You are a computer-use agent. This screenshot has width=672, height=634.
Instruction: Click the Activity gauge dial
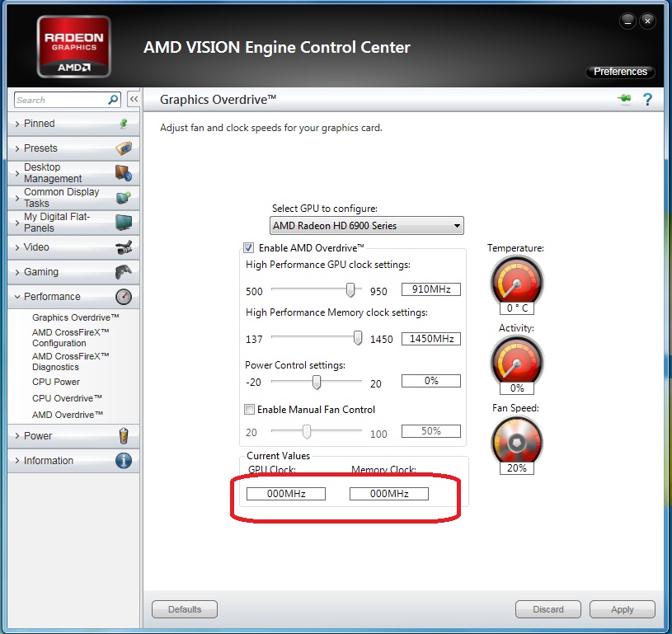click(516, 362)
